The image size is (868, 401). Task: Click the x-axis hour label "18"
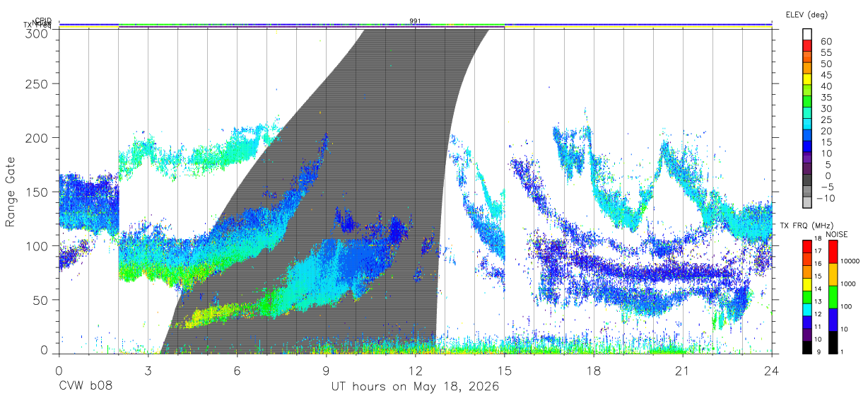pyautogui.click(x=594, y=370)
